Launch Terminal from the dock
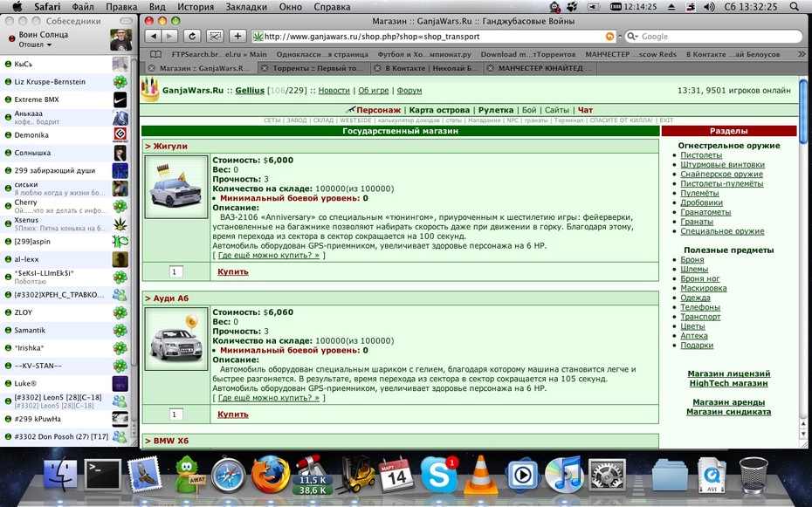 [x=102, y=475]
